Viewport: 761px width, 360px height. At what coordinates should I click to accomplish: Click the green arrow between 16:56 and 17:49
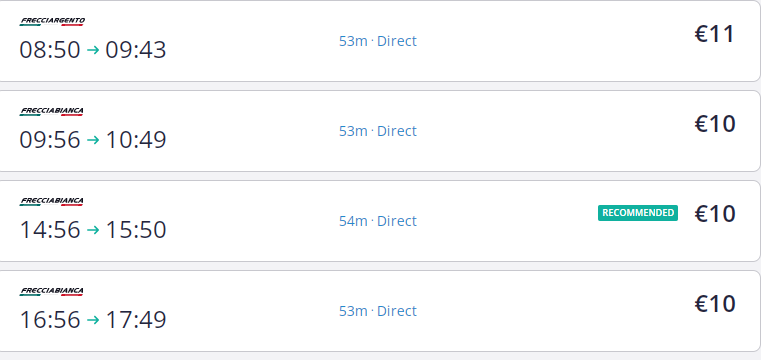93,320
